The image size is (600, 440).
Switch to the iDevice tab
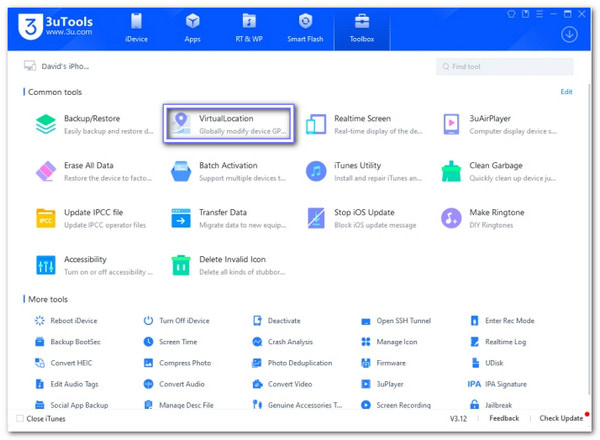[x=137, y=28]
